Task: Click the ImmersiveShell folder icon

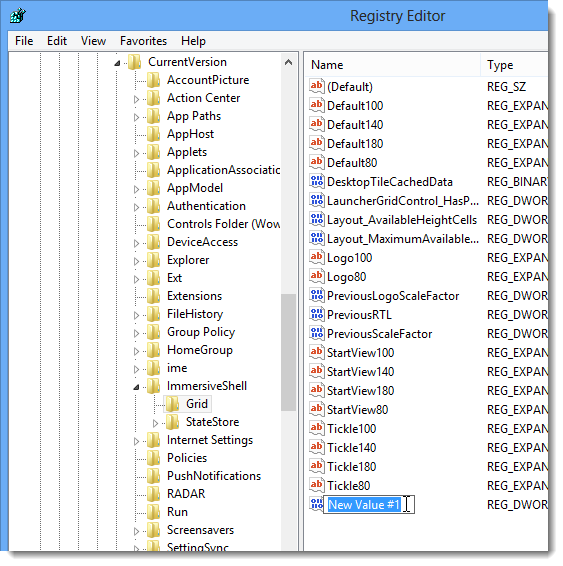Action: pos(153,386)
